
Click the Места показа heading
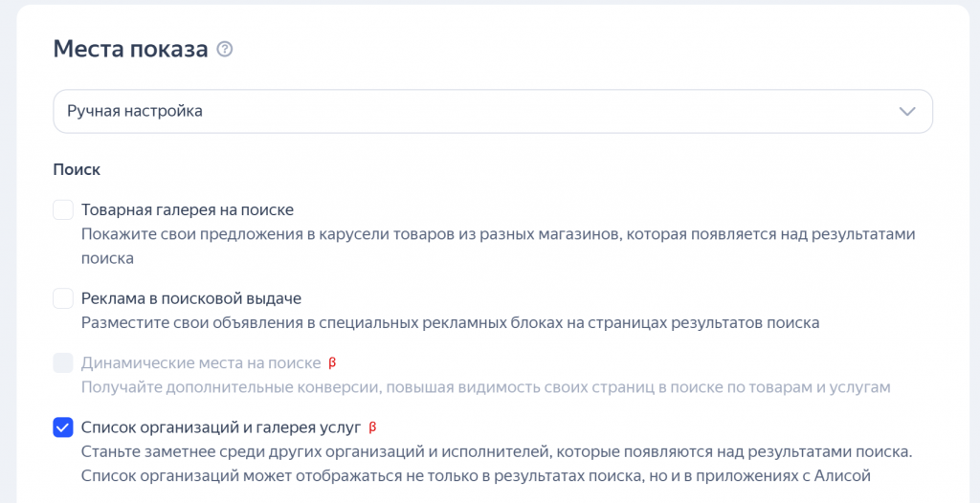coord(130,50)
